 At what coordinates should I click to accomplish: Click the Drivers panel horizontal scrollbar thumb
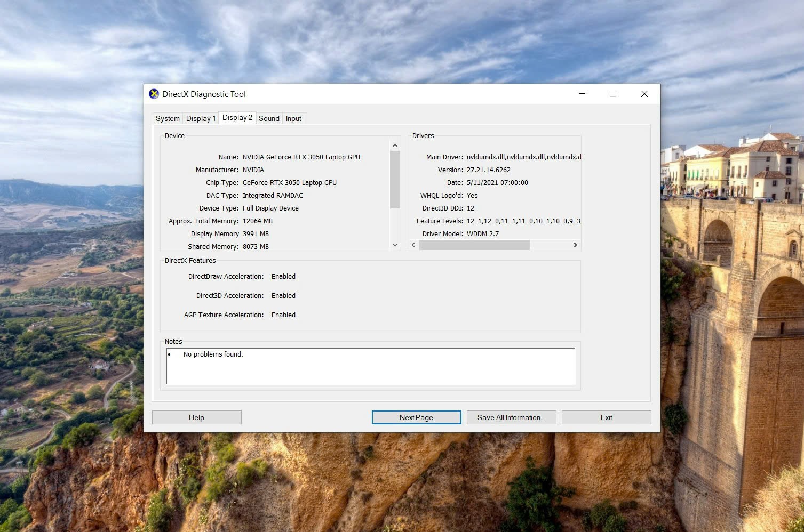474,245
